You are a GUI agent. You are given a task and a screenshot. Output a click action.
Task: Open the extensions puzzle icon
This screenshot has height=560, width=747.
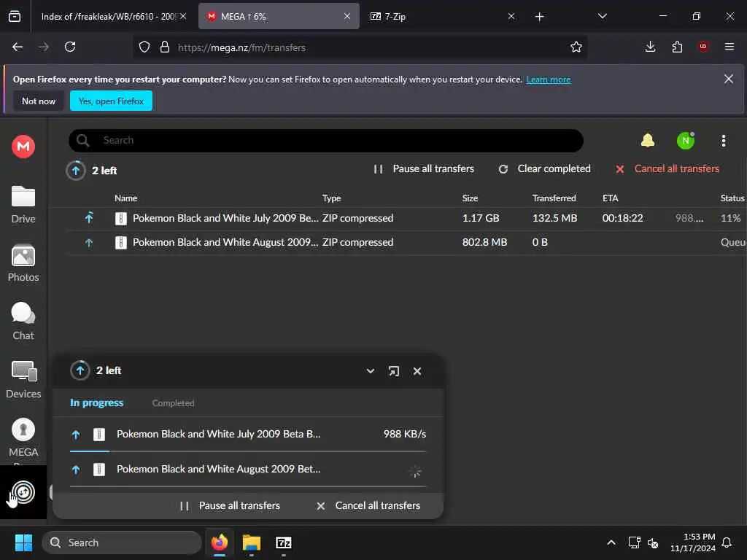point(677,47)
